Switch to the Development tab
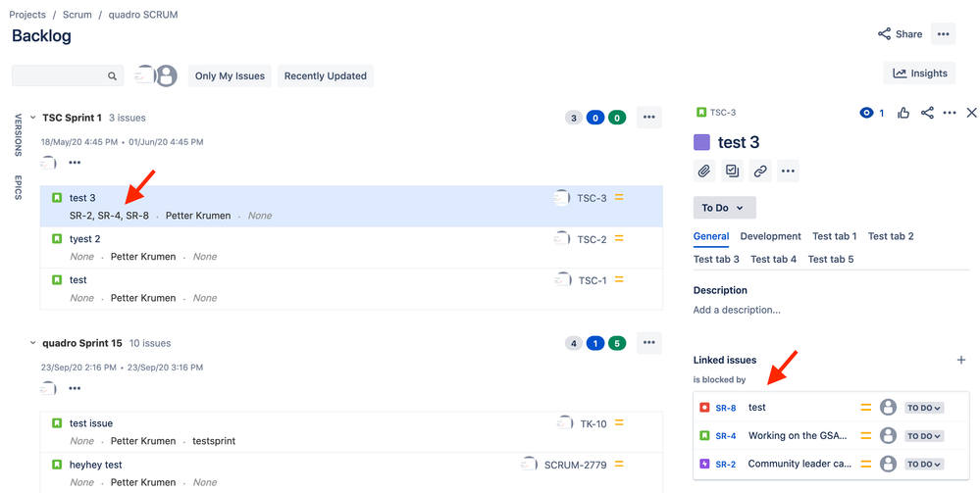 (x=770, y=236)
